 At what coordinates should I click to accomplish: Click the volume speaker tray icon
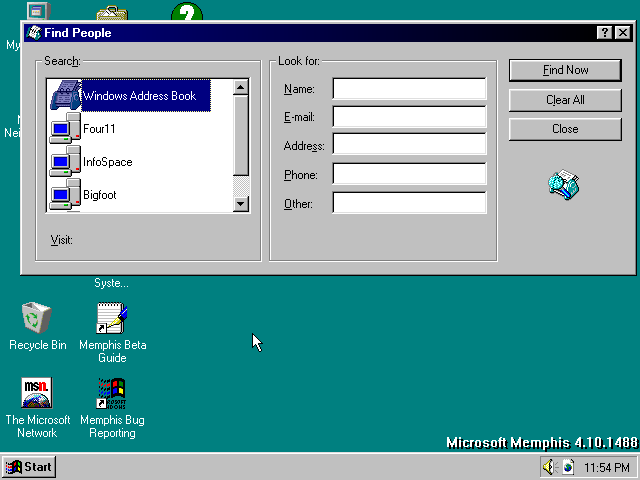(550, 467)
